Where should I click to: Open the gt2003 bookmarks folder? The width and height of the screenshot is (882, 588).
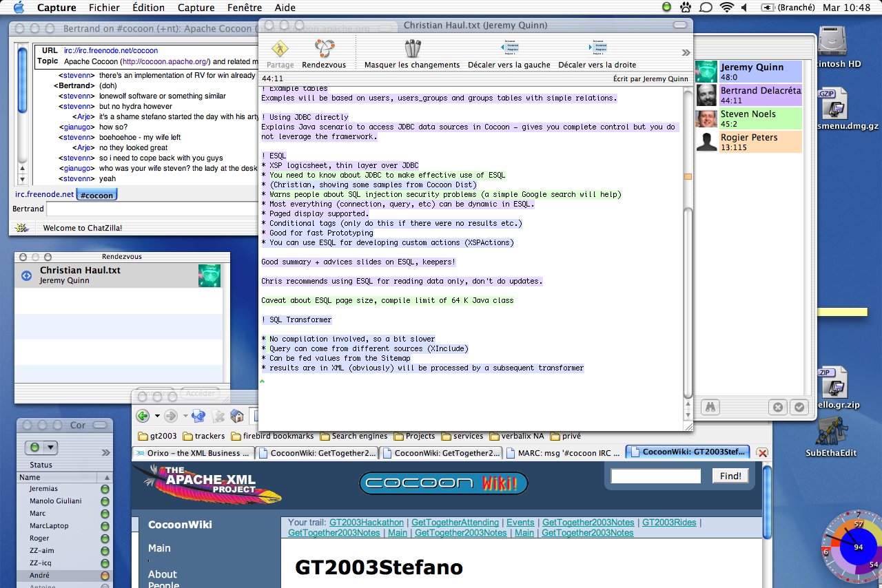point(158,436)
